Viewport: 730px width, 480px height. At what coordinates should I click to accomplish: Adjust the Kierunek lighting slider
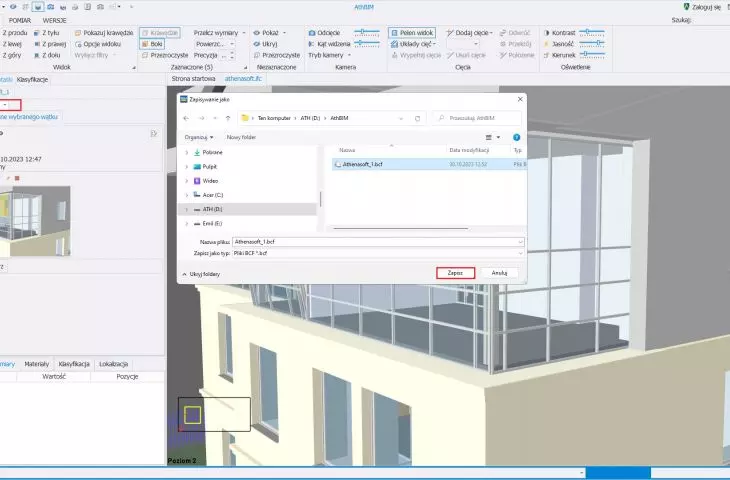pos(592,55)
